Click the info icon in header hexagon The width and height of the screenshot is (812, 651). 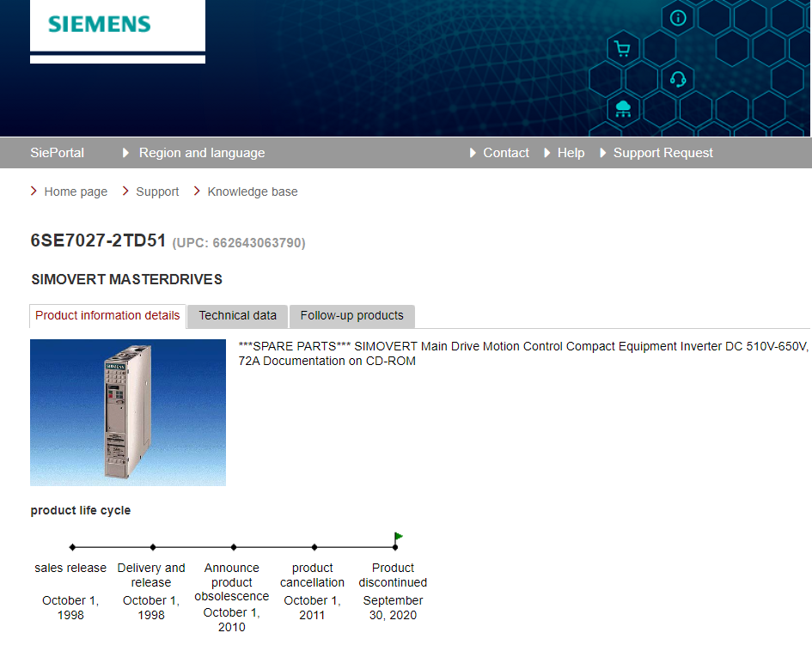678,18
